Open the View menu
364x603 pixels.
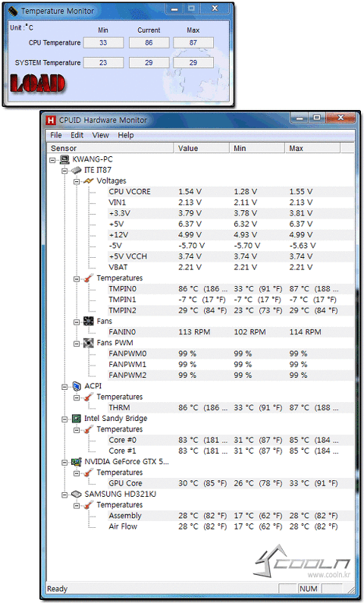click(x=100, y=135)
